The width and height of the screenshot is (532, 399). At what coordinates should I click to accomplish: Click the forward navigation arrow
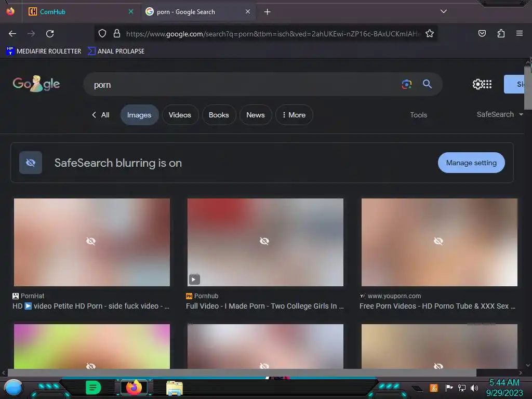tap(31, 34)
